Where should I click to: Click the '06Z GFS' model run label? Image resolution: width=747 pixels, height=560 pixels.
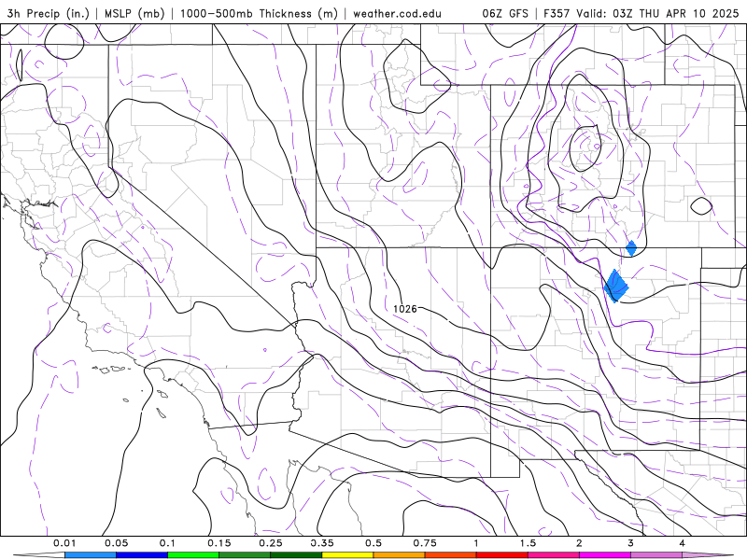[505, 13]
